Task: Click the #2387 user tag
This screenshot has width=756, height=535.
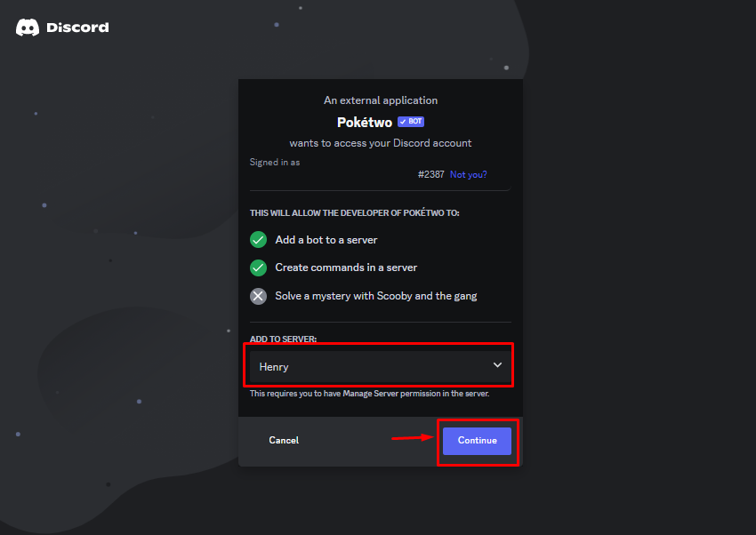Action: 431,174
